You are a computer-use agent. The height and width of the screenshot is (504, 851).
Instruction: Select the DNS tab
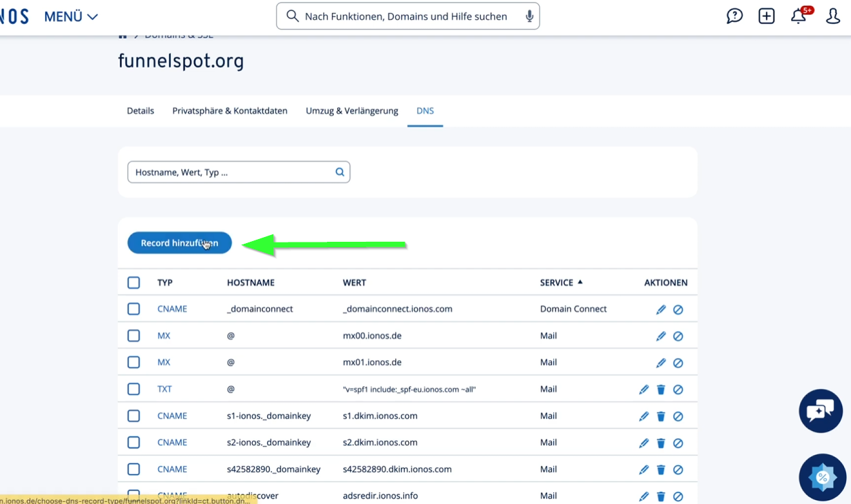click(425, 111)
